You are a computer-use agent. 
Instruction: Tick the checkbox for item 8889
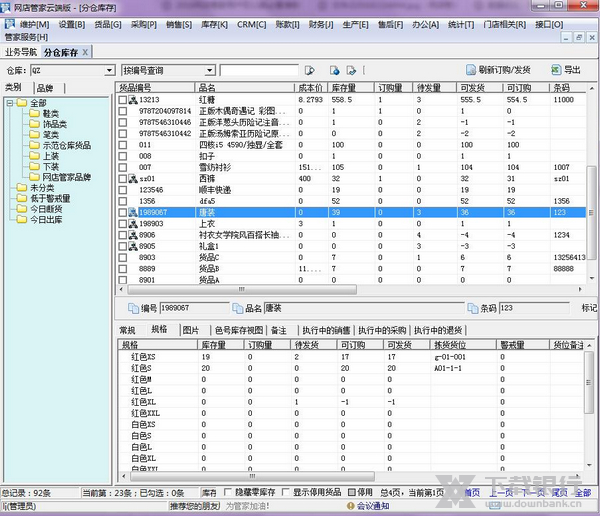(x=122, y=269)
